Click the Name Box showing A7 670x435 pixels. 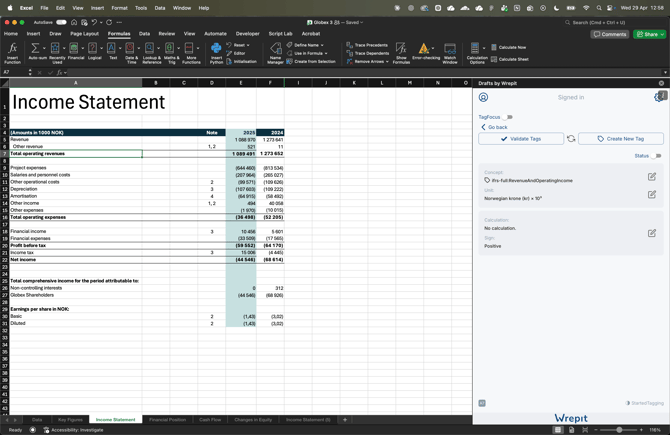pos(14,72)
